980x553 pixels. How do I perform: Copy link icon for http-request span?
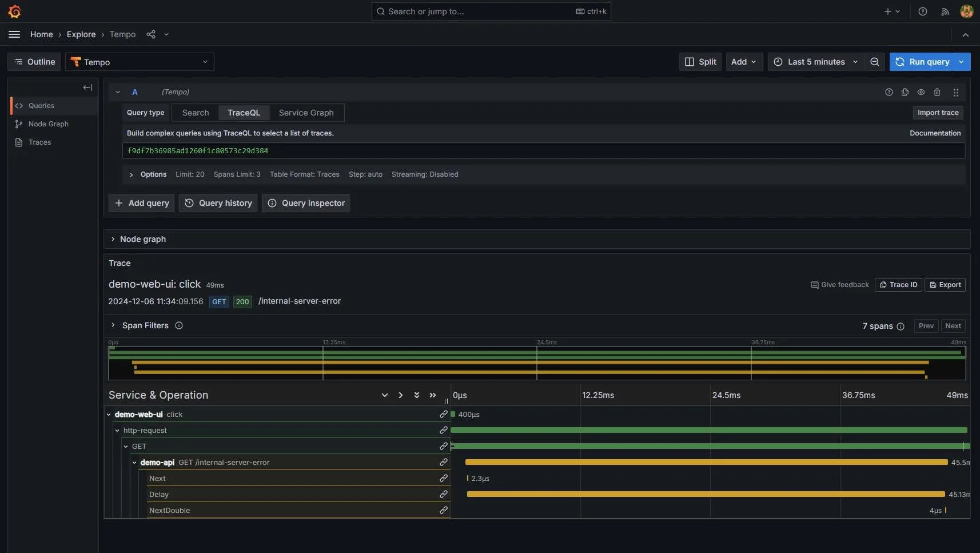pyautogui.click(x=444, y=430)
